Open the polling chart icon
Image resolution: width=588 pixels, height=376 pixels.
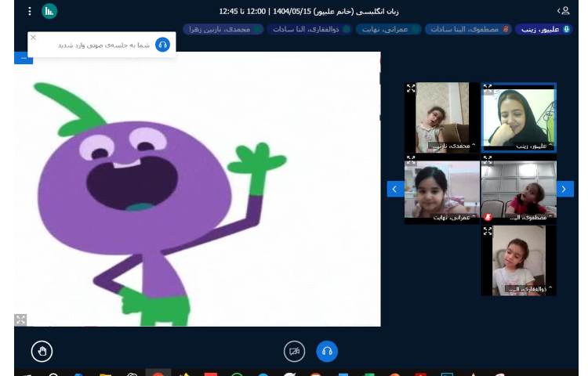49,11
